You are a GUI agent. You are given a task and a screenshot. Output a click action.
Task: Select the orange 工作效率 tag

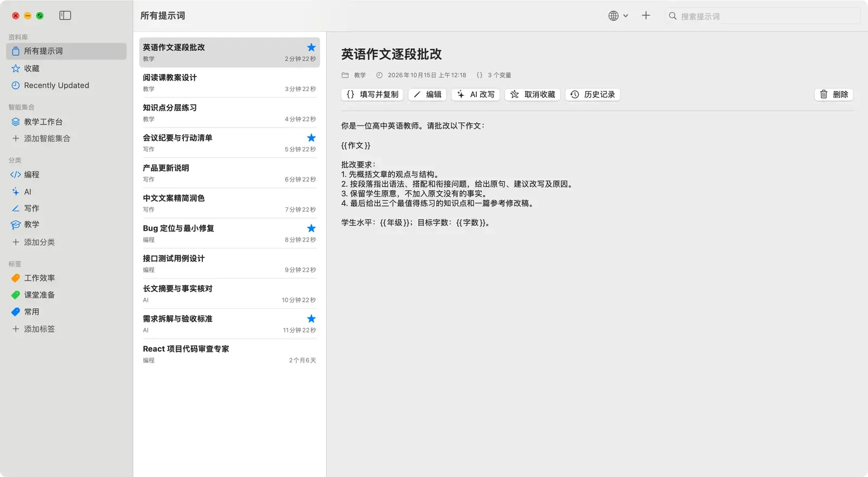click(x=66, y=278)
